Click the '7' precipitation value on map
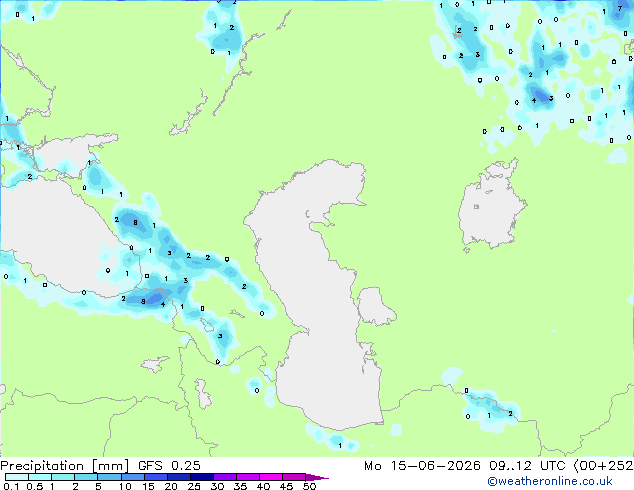 coord(620,8)
